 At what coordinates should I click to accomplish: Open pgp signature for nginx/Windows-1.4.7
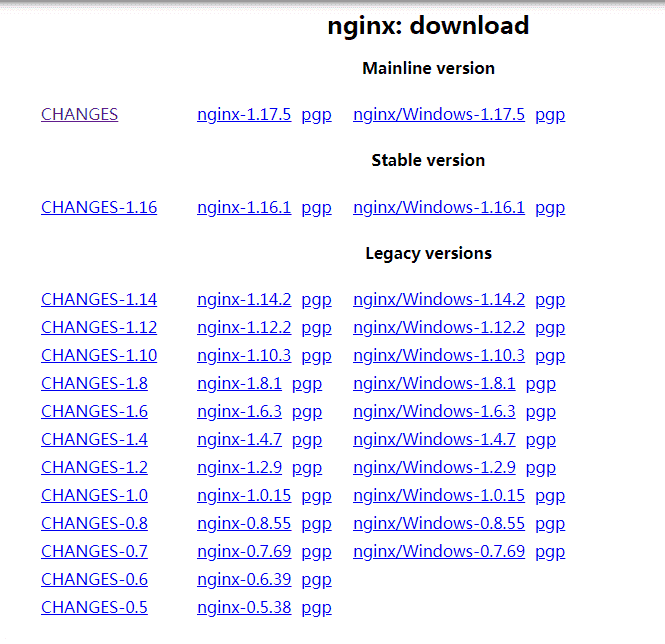(541, 440)
